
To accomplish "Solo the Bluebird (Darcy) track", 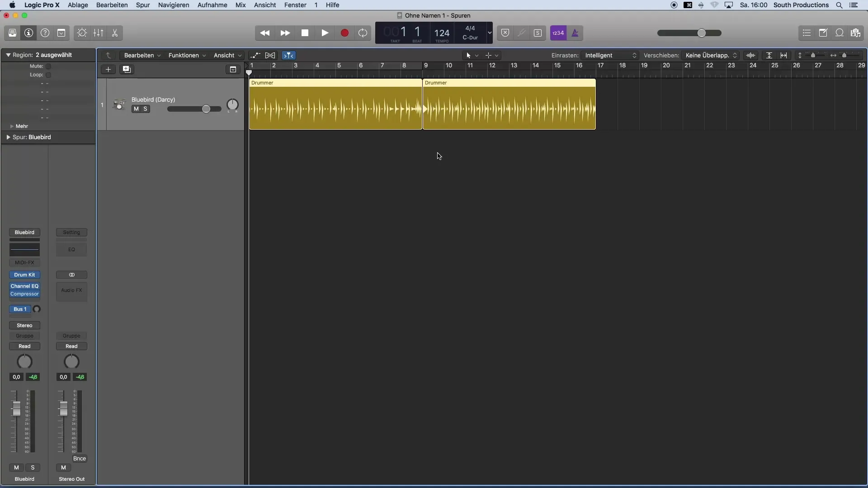I will 145,109.
